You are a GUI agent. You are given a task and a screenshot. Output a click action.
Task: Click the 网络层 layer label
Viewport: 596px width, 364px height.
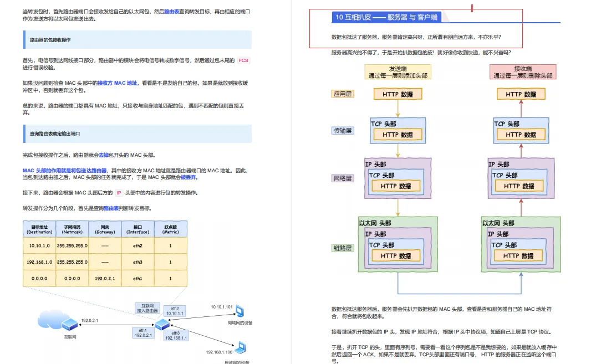point(343,178)
